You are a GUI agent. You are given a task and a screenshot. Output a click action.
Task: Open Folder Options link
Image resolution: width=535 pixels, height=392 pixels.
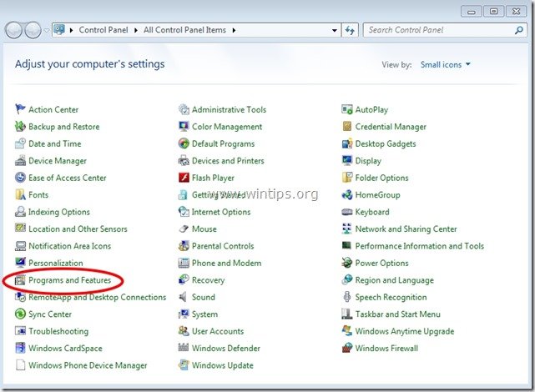pyautogui.click(x=381, y=178)
